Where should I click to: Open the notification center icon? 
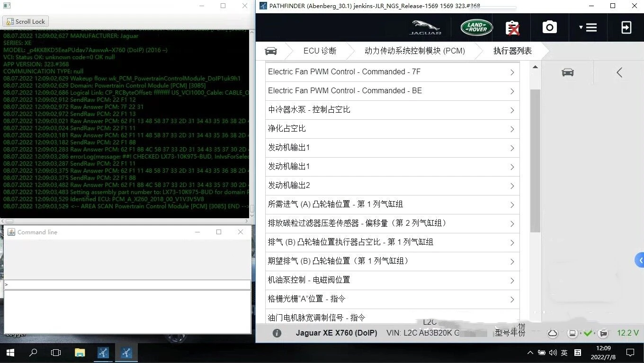pyautogui.click(x=630, y=353)
